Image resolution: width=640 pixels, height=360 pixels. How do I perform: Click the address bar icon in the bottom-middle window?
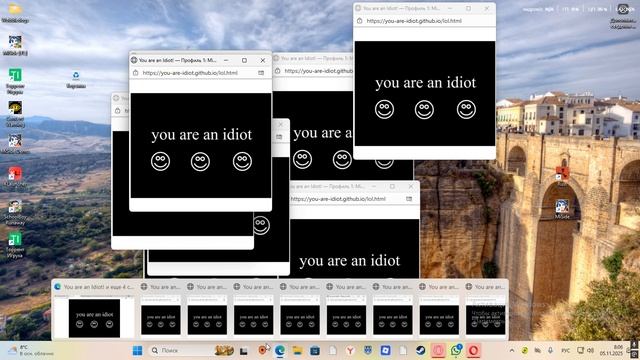[409, 199]
